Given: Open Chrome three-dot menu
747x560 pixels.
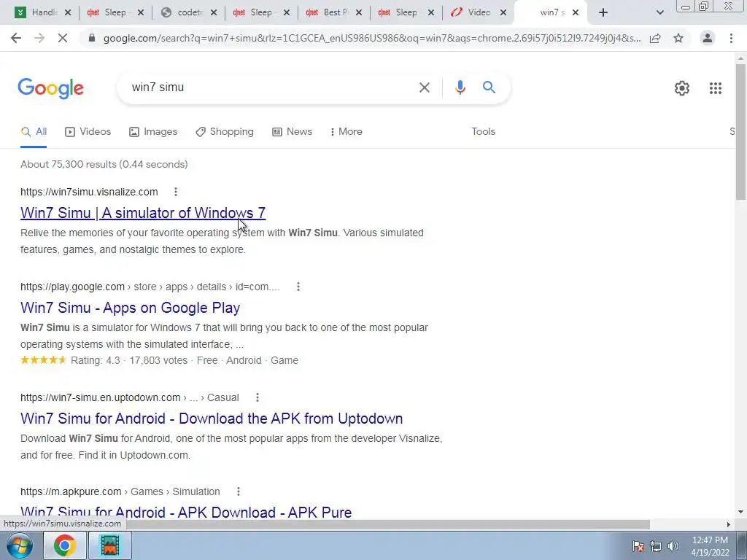Looking at the screenshot, I should point(731,38).
